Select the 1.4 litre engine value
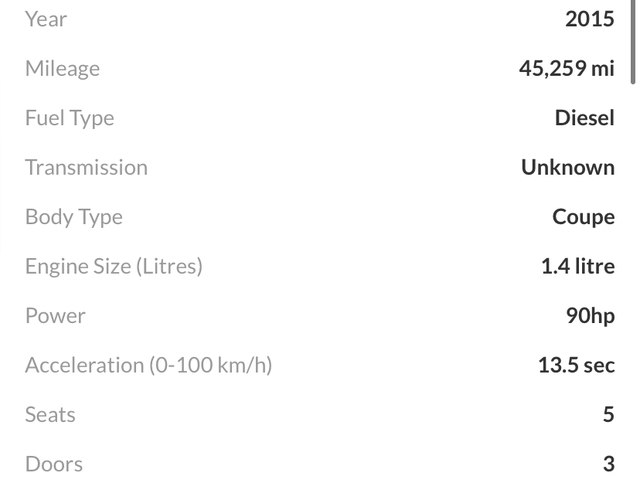Image resolution: width=640 pixels, height=480 pixels. tap(577, 266)
